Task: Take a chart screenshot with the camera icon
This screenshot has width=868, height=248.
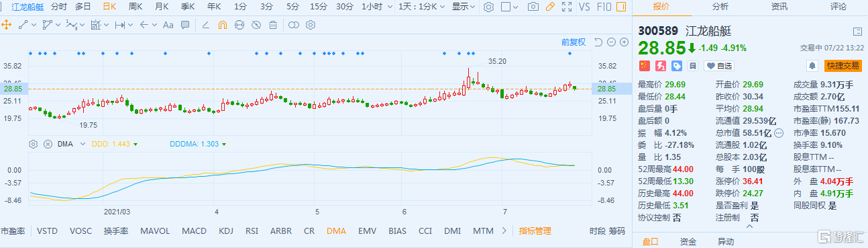Action: coord(533,7)
